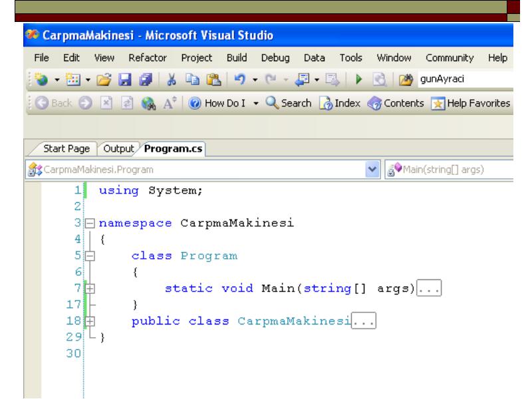Screen dimensions: 532x399
Task: Collapse the class Program block
Action: (x=90, y=255)
